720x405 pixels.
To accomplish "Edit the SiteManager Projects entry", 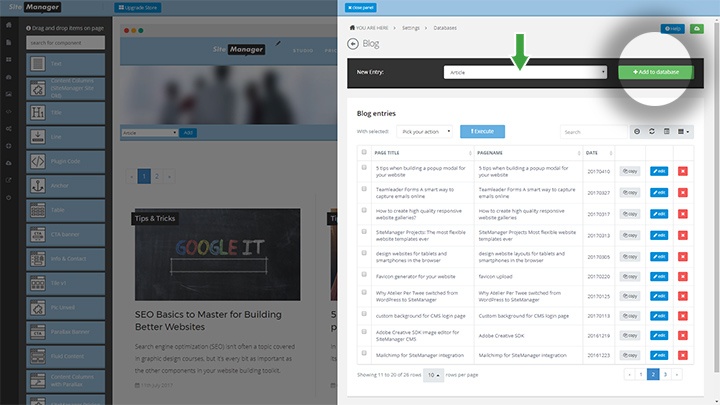I will (659, 235).
